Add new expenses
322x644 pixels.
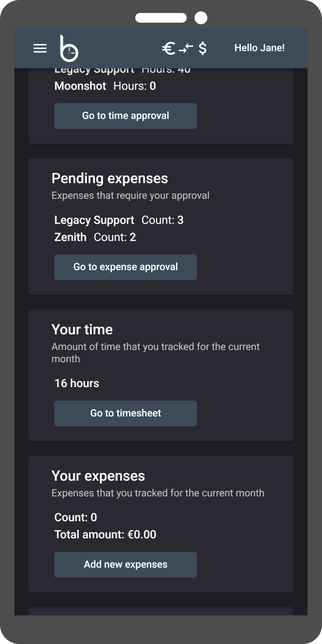(125, 565)
